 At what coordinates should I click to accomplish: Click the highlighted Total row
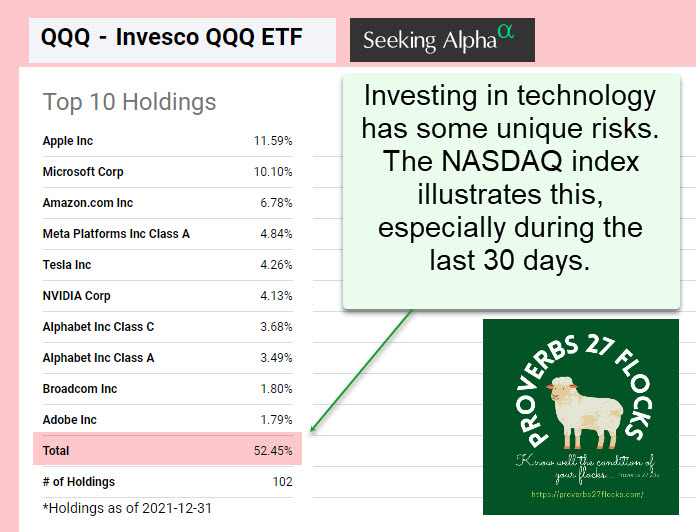pyautogui.click(x=167, y=451)
